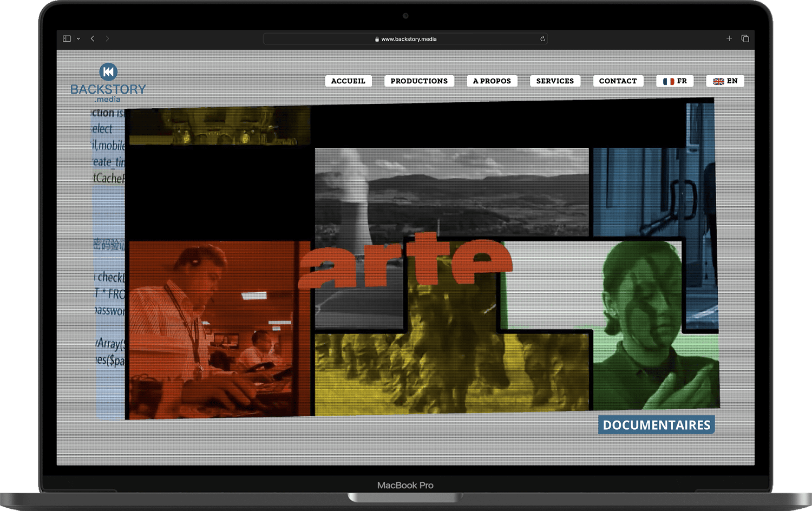This screenshot has width=812, height=511.
Task: Open the ACCUEIL menu item
Action: point(348,81)
